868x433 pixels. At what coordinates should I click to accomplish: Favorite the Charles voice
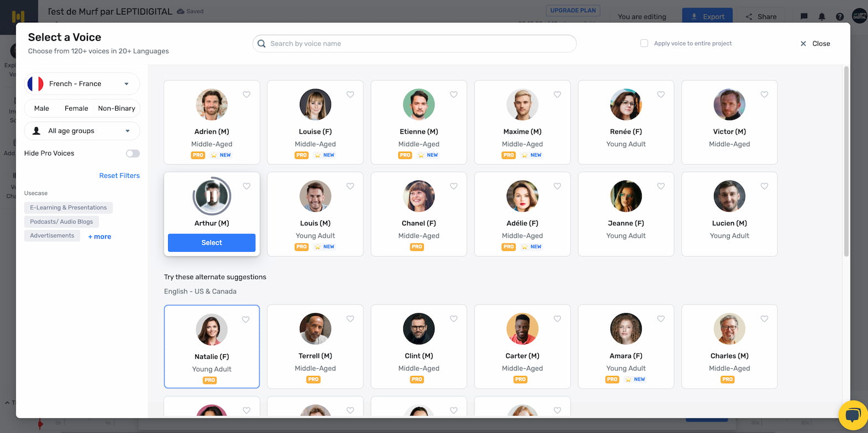(x=764, y=319)
